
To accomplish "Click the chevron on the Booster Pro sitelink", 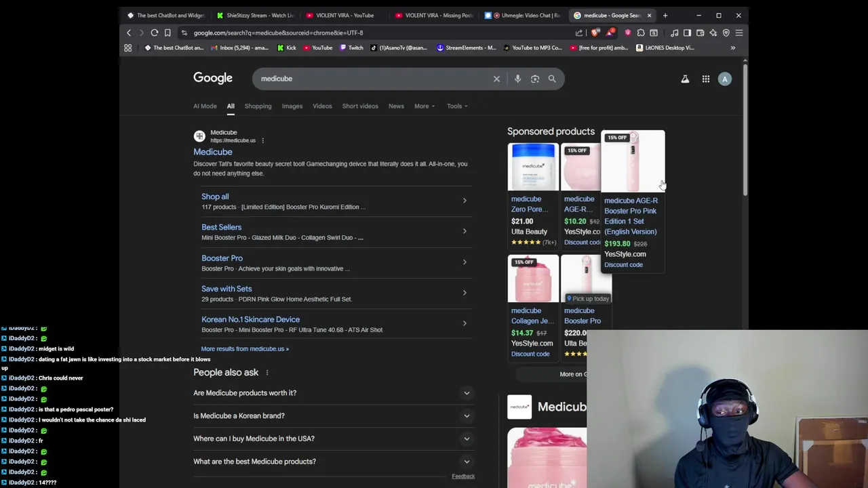I will point(465,262).
